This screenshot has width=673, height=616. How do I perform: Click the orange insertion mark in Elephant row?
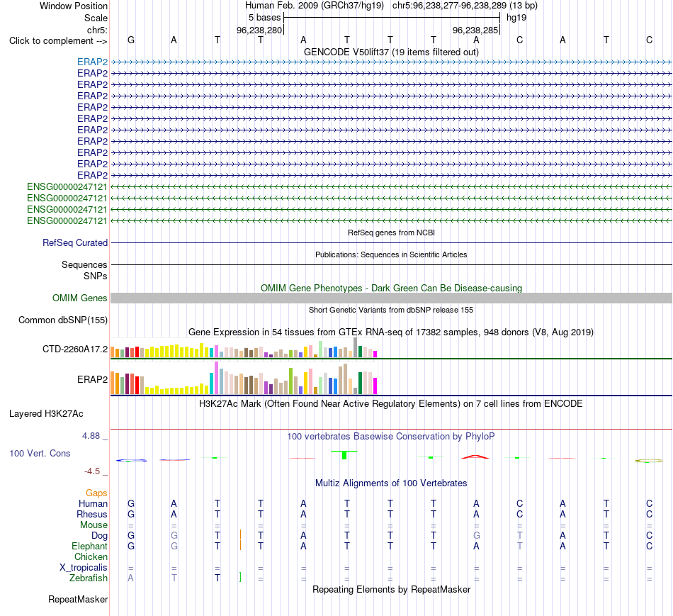[240, 545]
